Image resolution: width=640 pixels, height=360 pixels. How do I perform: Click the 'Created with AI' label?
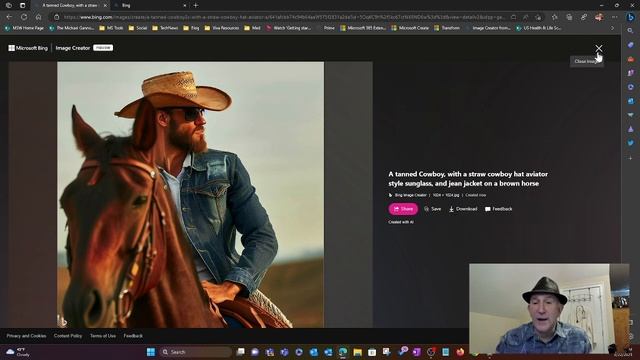tap(401, 222)
